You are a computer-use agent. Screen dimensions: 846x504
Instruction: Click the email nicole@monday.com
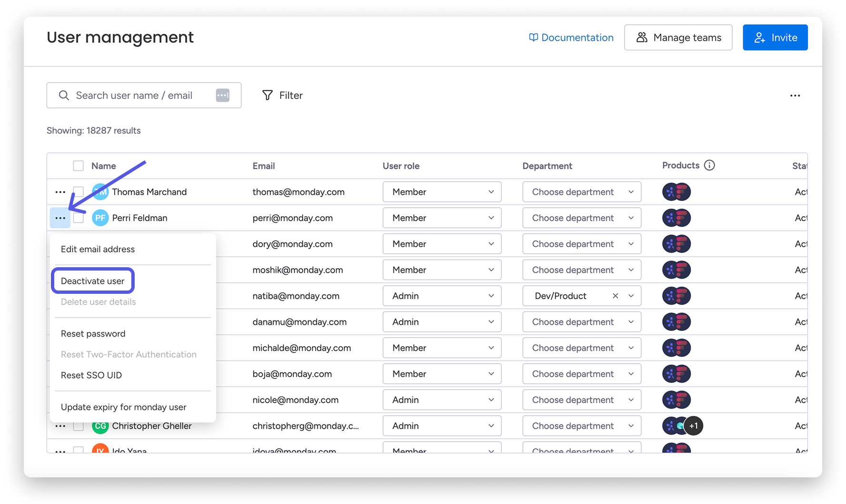coord(295,400)
